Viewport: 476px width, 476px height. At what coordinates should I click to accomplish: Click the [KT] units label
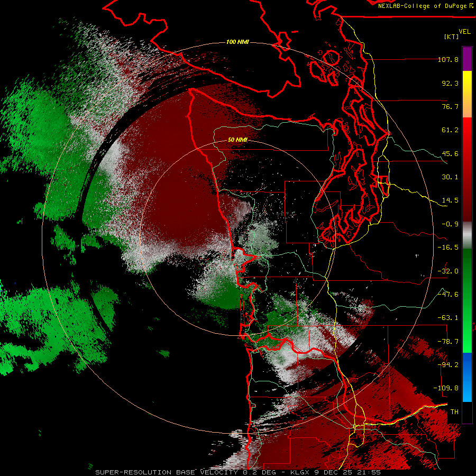pyautogui.click(x=452, y=36)
